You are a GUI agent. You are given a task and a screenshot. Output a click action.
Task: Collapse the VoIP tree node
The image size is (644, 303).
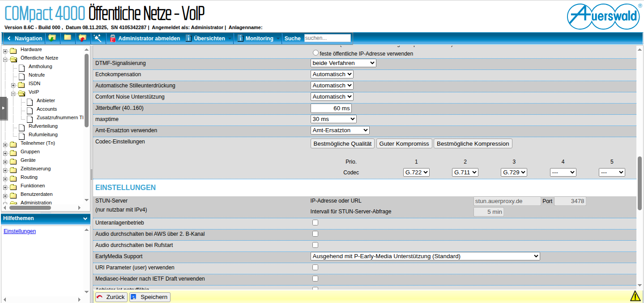13,93
